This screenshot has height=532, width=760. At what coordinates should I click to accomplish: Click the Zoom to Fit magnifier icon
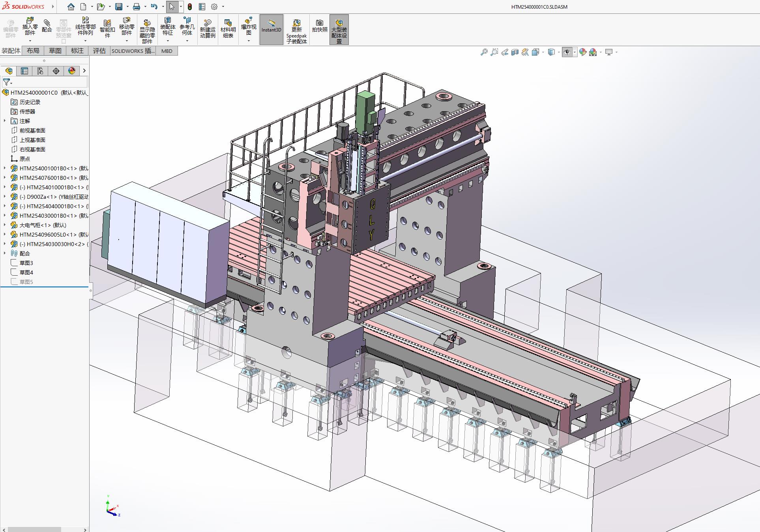[484, 52]
